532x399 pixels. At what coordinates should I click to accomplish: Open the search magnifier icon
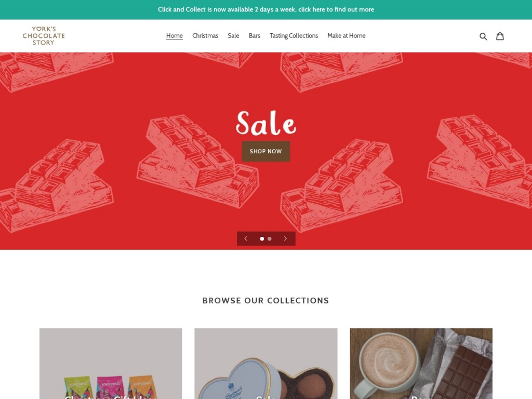pos(483,36)
